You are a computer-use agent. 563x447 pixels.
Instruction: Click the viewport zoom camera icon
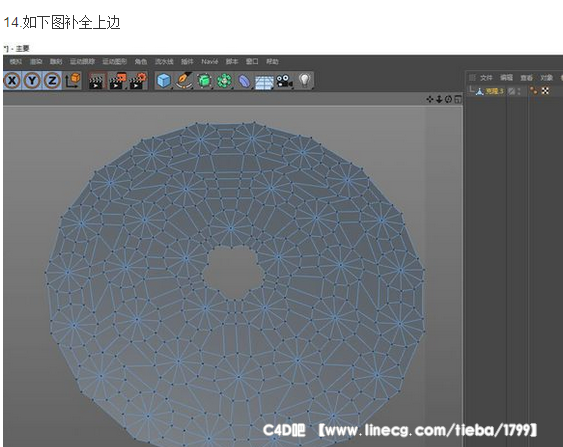[439, 99]
